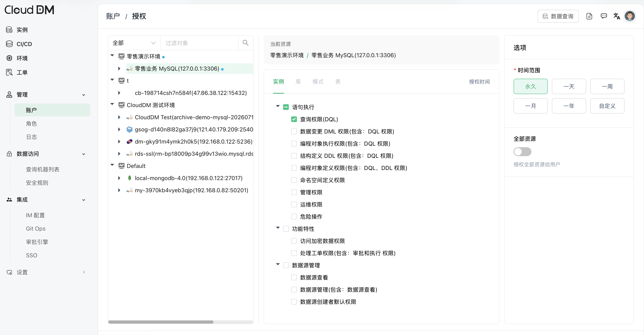Click the search magnifier icon
Screen dimensions: 644x335
coord(245,43)
